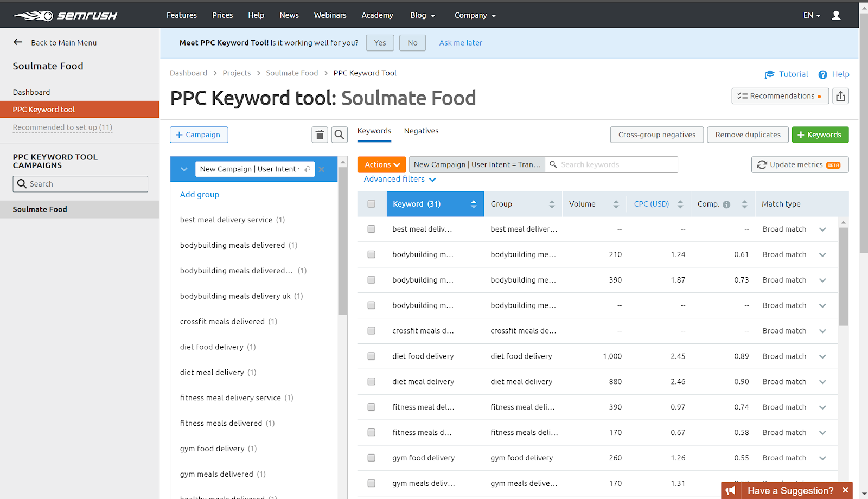Viewport: 868px width, 499px height.
Task: Open the user account profile icon
Action: pyautogui.click(x=836, y=15)
